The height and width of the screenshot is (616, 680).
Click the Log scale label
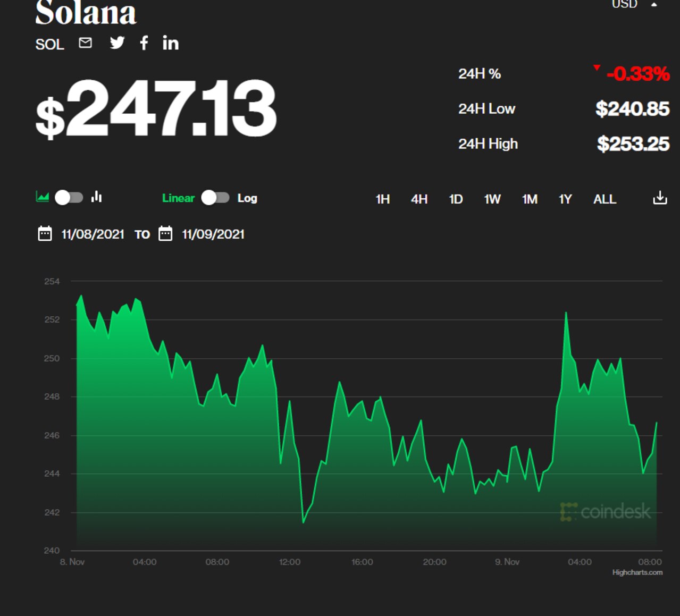pos(247,198)
